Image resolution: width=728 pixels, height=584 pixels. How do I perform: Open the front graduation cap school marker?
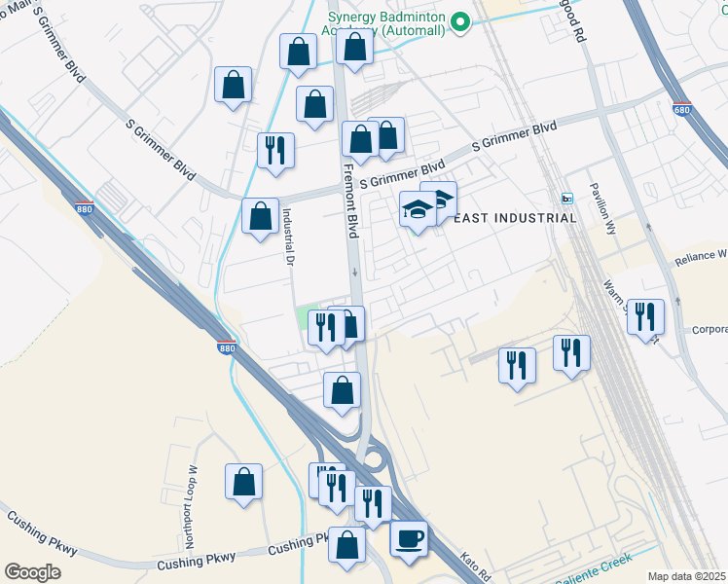click(418, 210)
